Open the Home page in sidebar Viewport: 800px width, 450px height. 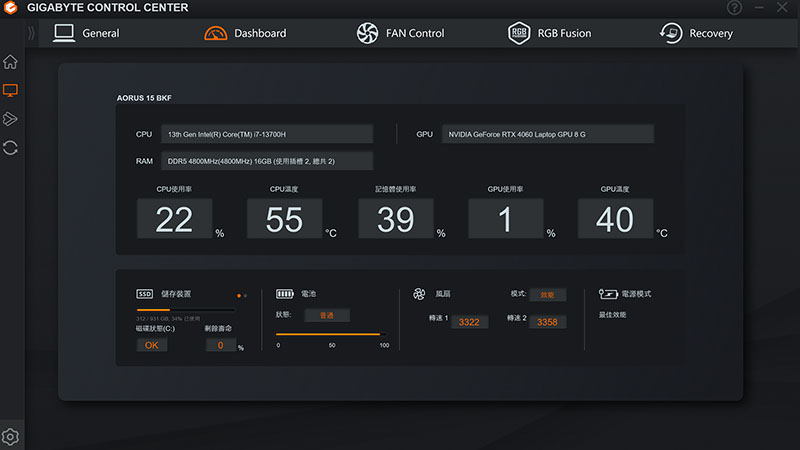tap(10, 62)
